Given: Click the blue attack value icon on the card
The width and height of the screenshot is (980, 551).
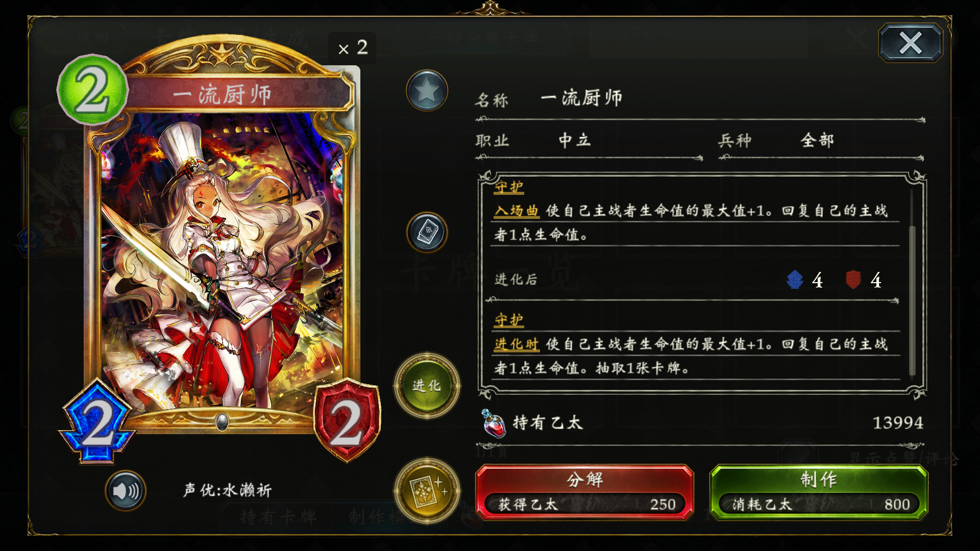Looking at the screenshot, I should coord(97,421).
